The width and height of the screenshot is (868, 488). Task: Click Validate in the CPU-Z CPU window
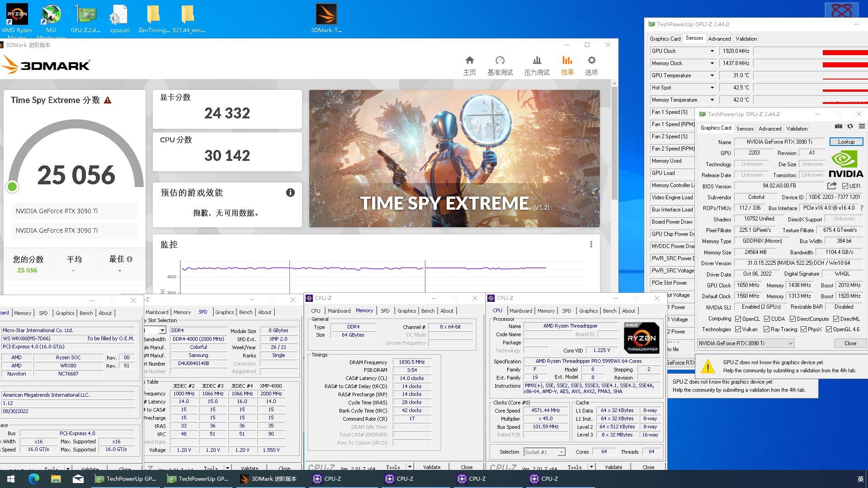[613, 467]
